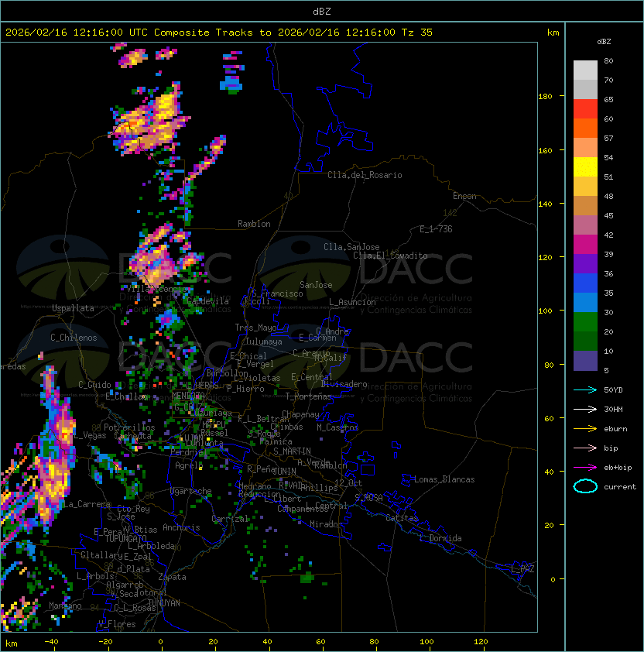
Task: Click the Tres_Mayo place label
Action: point(255,328)
